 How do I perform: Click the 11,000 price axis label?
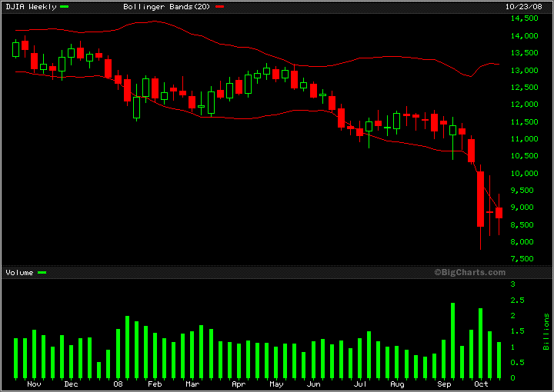[525, 138]
